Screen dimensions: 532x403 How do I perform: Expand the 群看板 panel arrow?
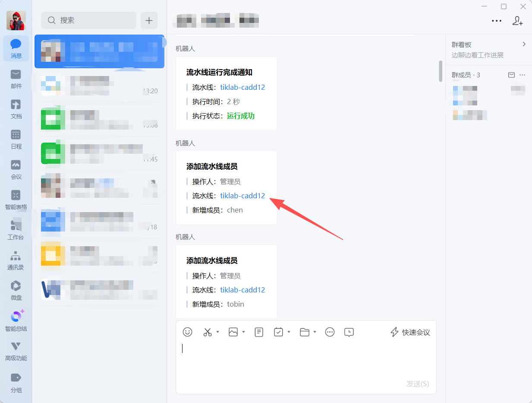524,44
